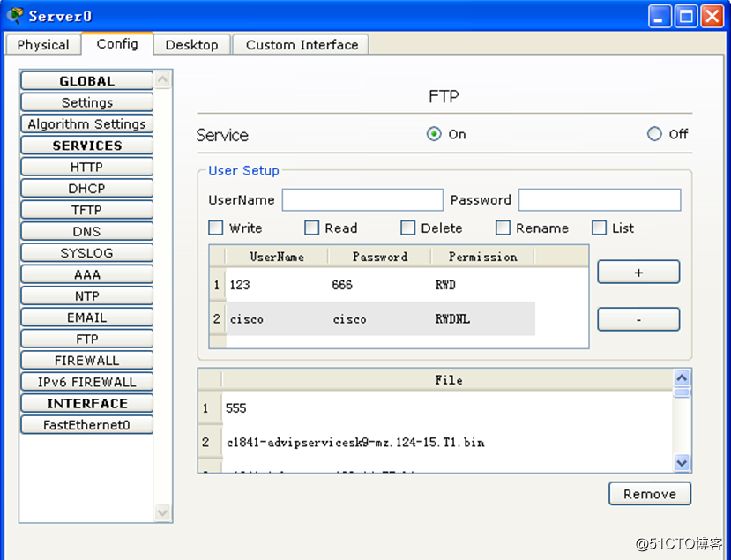
Task: Select the Config tab
Action: click(117, 44)
